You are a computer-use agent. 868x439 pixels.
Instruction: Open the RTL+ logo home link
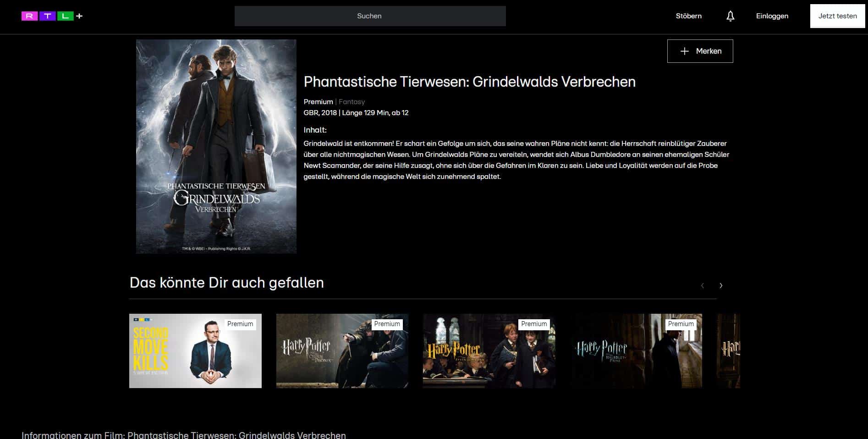click(x=52, y=16)
